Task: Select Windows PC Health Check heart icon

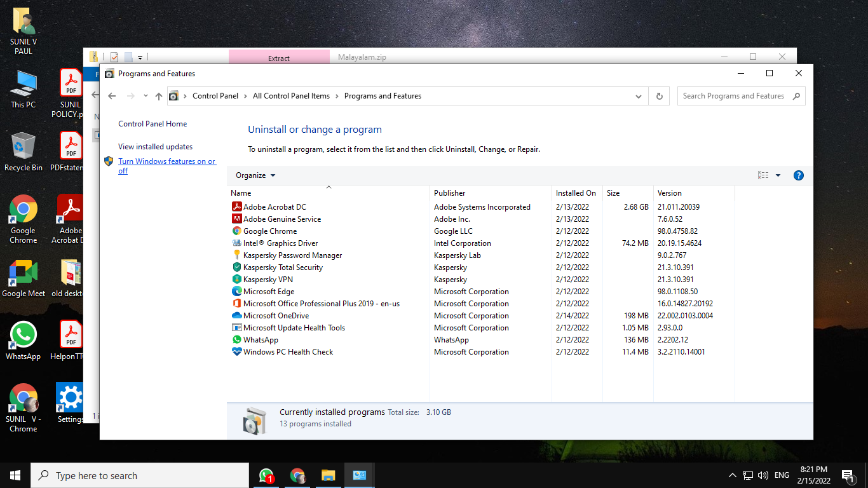Action: click(x=237, y=351)
